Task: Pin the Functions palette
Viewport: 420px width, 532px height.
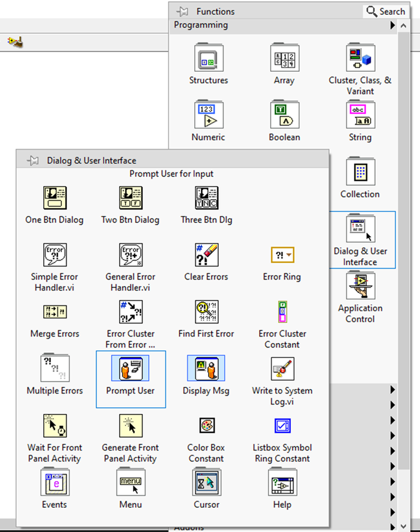Action: pos(183,11)
